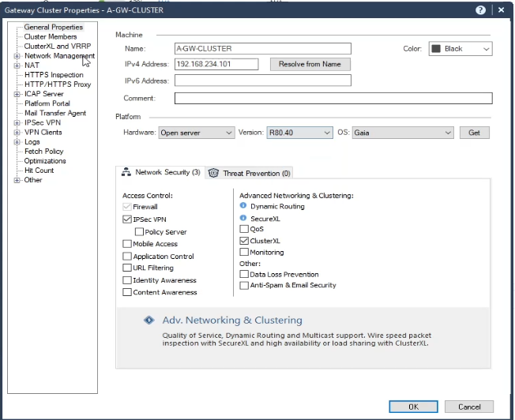Enable Anti-Spam & Email Security checkbox
Image resolution: width=515 pixels, height=420 pixels.
(244, 285)
